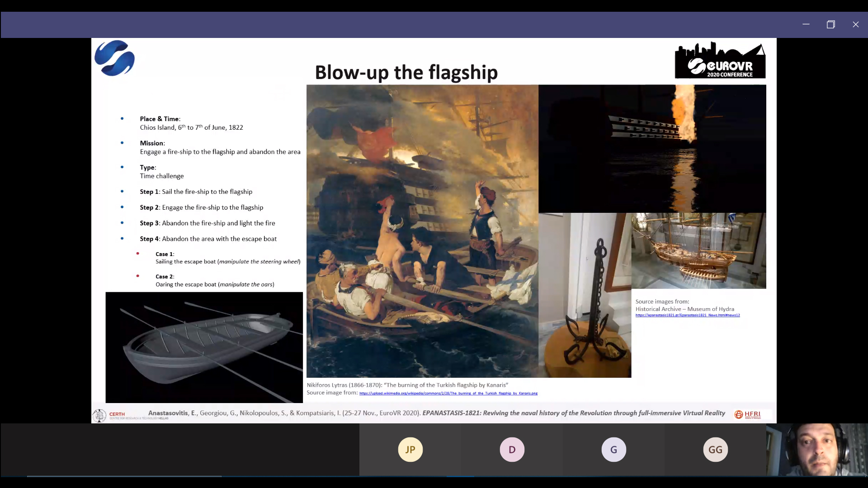Click the G participant avatar
This screenshot has width=868, height=488.
click(x=613, y=450)
